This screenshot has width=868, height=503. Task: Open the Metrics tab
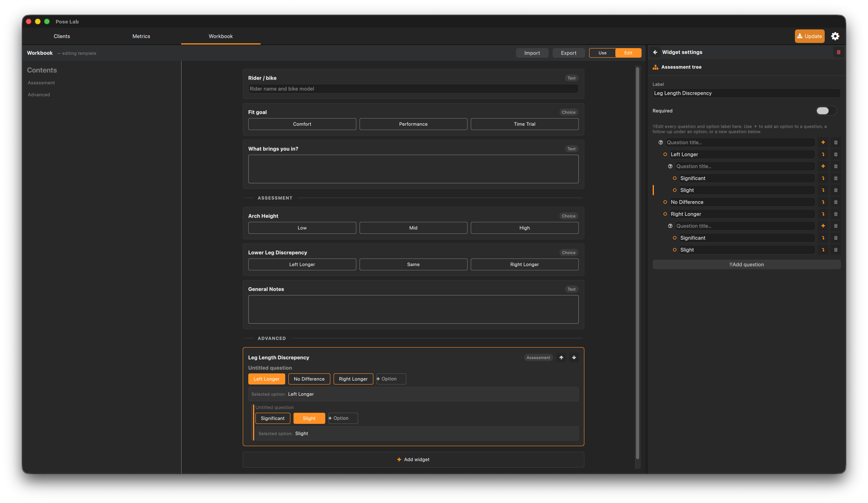141,36
